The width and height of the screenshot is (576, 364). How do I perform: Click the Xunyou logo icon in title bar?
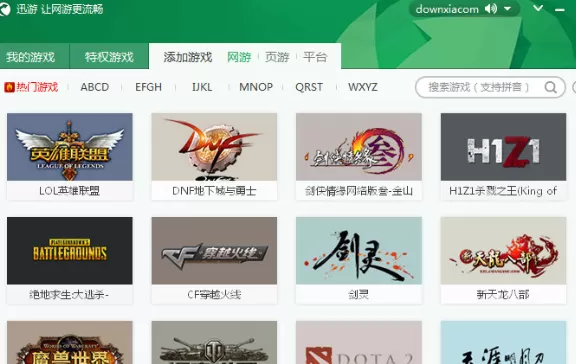coord(5,9)
